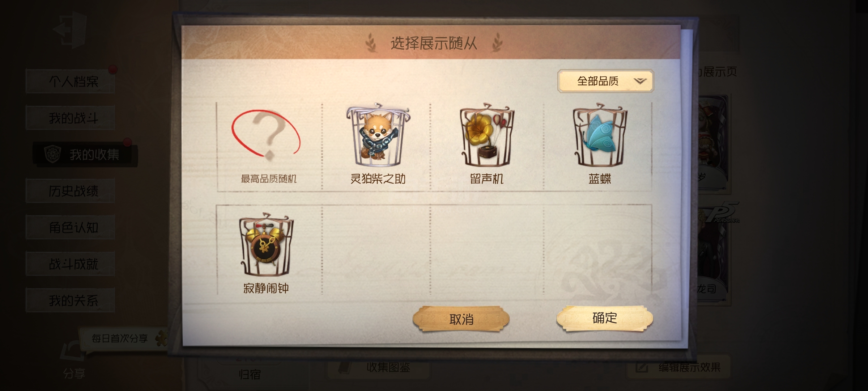Screen dimensions: 868x391
Task: Switch to the 我的战斗 tab
Action: [x=71, y=118]
